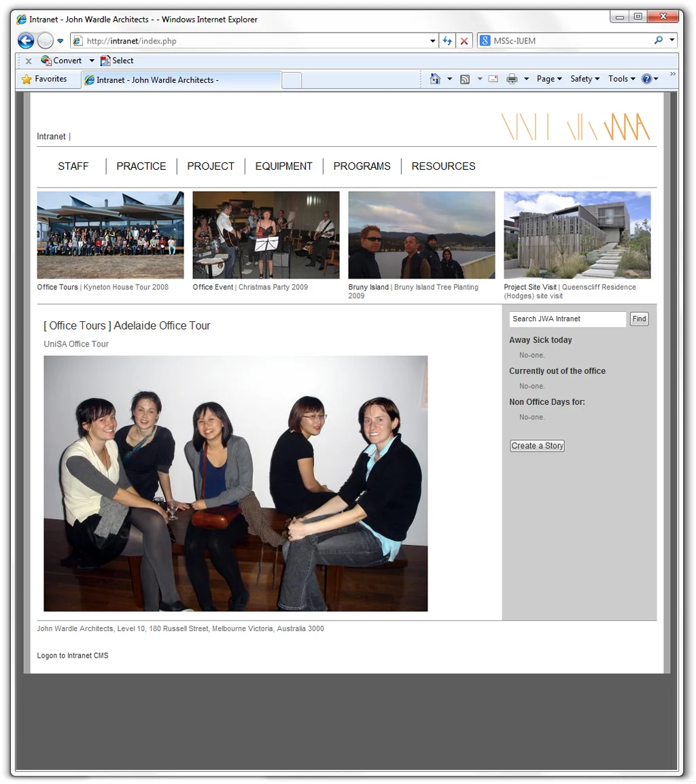This screenshot has height=784, width=696.
Task: Open the Safety dropdown menu
Action: [x=584, y=79]
